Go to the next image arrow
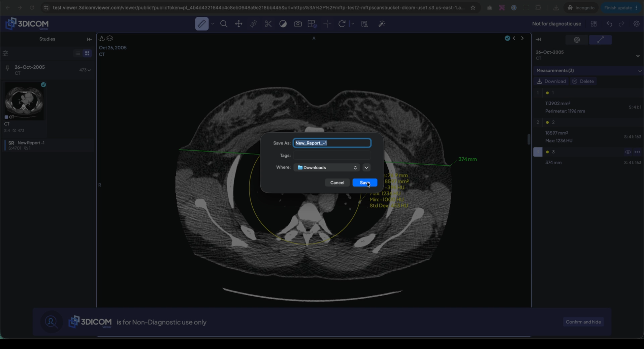 [522, 38]
